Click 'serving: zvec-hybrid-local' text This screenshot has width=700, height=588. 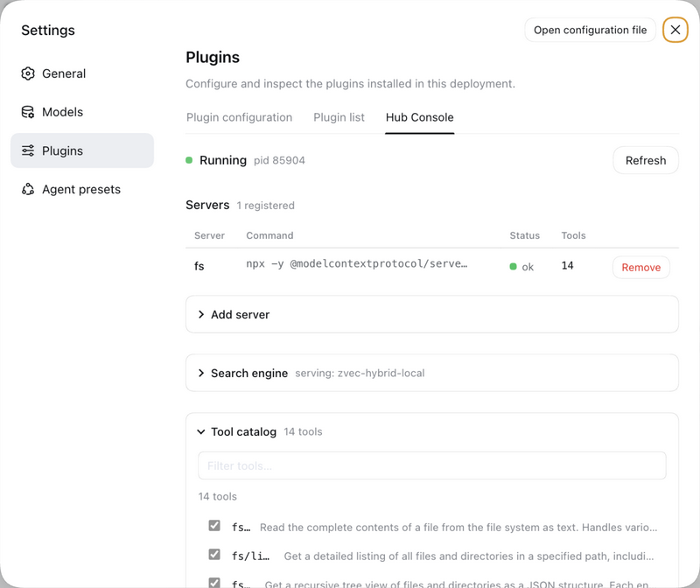coord(360,373)
